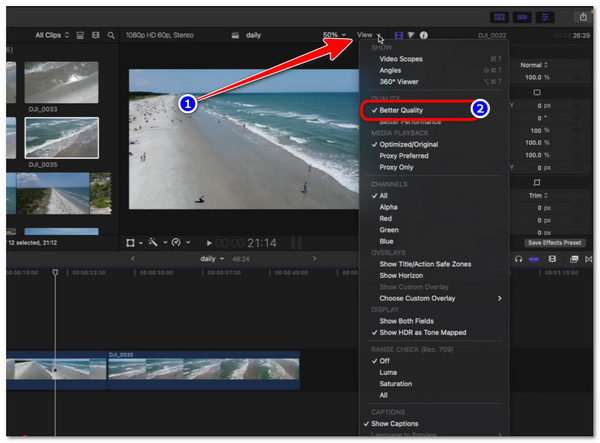Toggle the browser panel layout icon
Viewport: 600px width, 443px height.
coord(499,17)
